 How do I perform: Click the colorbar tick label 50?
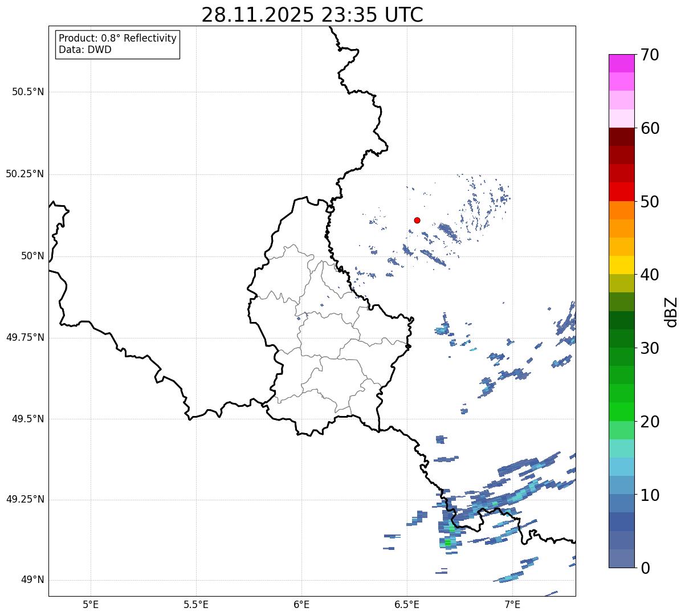[650, 202]
